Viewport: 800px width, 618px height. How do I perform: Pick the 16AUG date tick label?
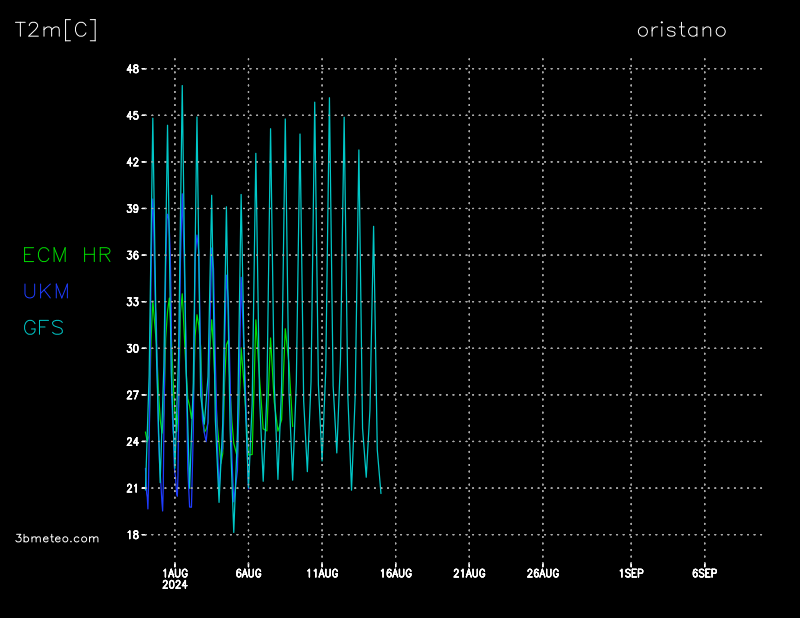click(396, 573)
